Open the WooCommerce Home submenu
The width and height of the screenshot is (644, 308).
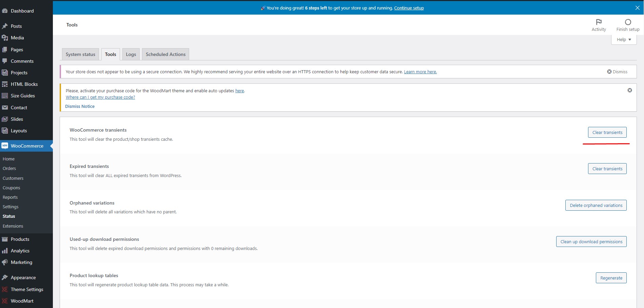click(8, 159)
